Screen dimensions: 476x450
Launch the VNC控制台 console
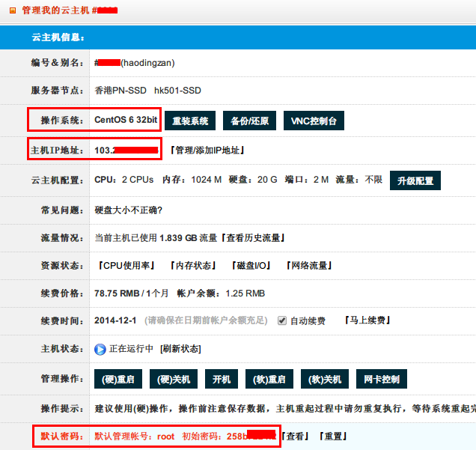pyautogui.click(x=314, y=121)
